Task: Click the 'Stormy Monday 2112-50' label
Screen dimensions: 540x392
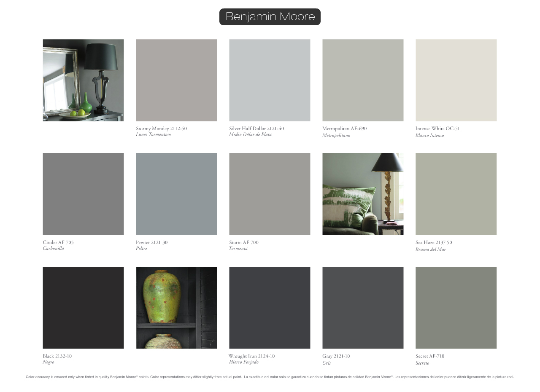Action: (161, 129)
